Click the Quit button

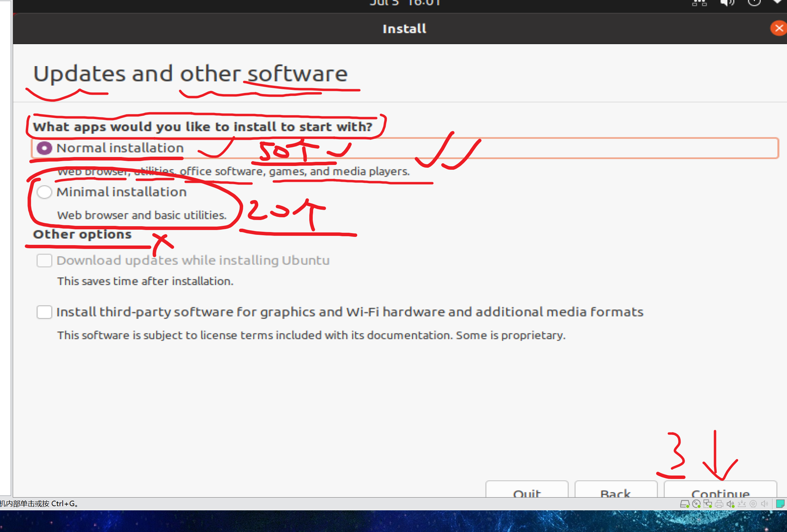coord(527,489)
